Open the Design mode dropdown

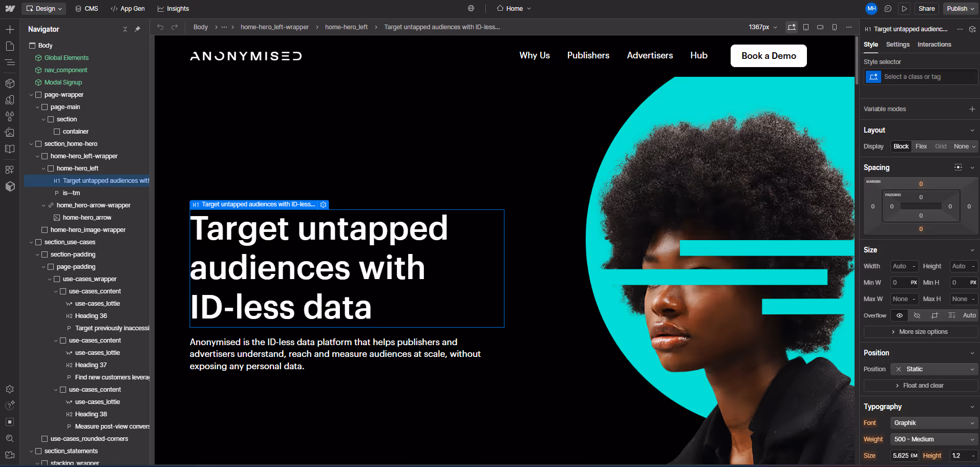(44, 9)
